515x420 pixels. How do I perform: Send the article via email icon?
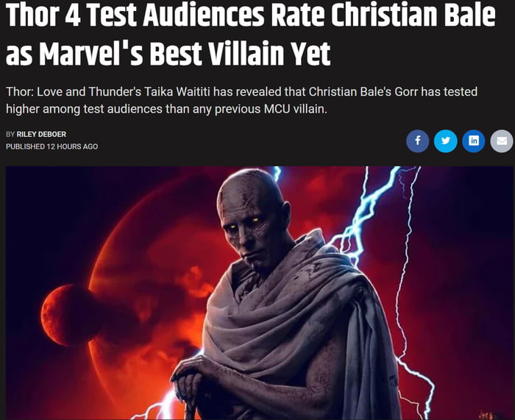(502, 141)
